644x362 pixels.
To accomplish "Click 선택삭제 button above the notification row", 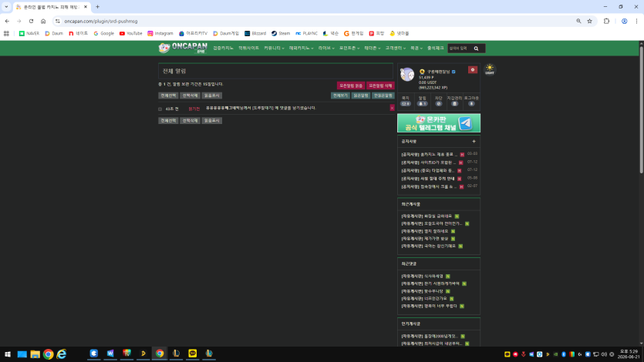I will pyautogui.click(x=191, y=96).
